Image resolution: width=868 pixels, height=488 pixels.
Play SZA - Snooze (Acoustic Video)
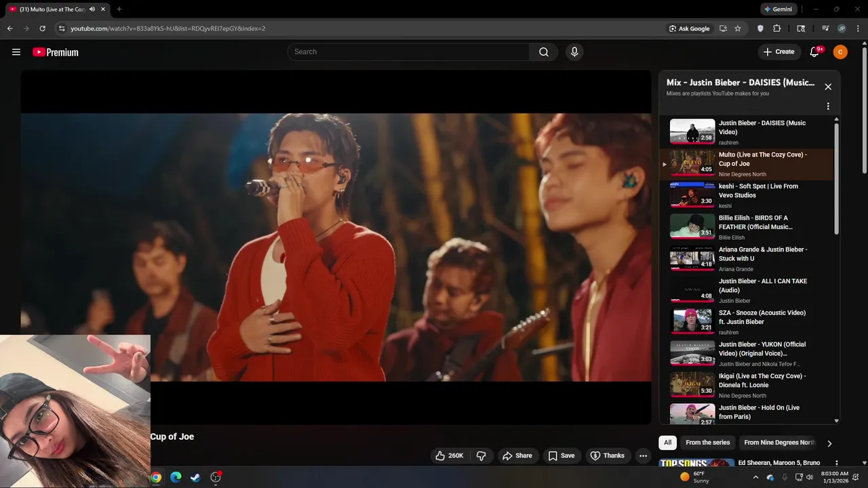point(746,322)
